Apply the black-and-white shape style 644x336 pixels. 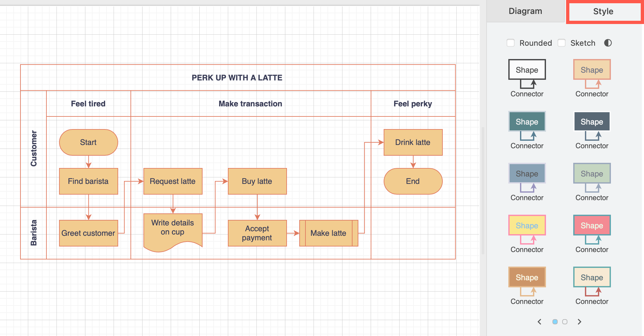pos(527,78)
